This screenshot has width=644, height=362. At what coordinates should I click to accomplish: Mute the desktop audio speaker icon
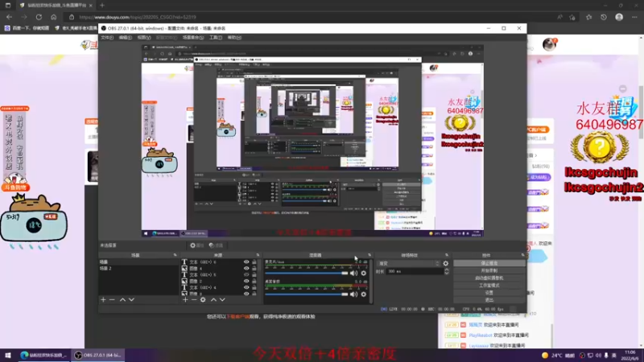(353, 294)
